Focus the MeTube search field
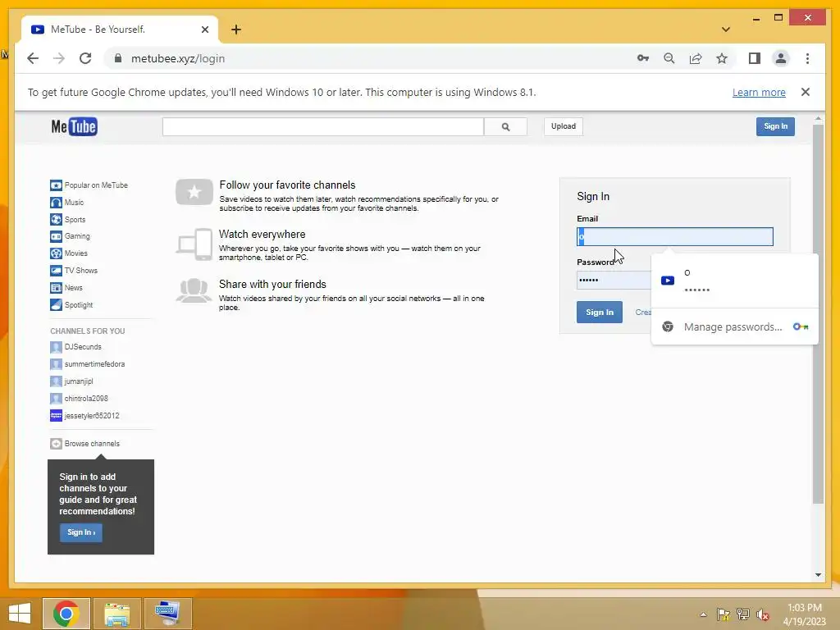The width and height of the screenshot is (840, 630). (x=323, y=127)
